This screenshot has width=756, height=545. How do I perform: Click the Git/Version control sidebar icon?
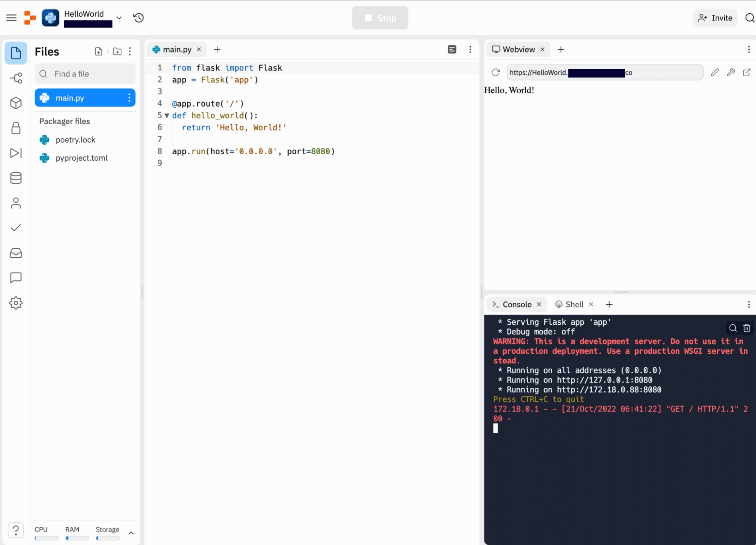pyautogui.click(x=16, y=77)
